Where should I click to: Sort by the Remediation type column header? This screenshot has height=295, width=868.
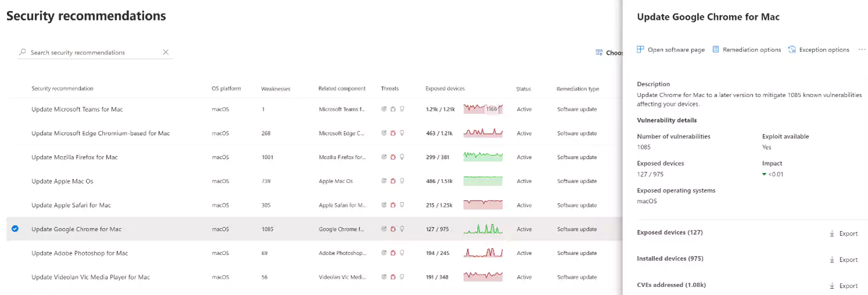click(x=578, y=89)
